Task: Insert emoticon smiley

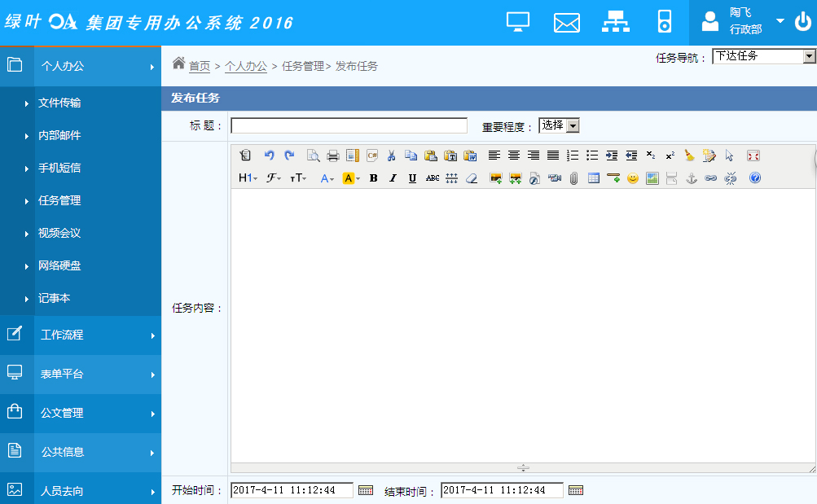Action: tap(633, 178)
